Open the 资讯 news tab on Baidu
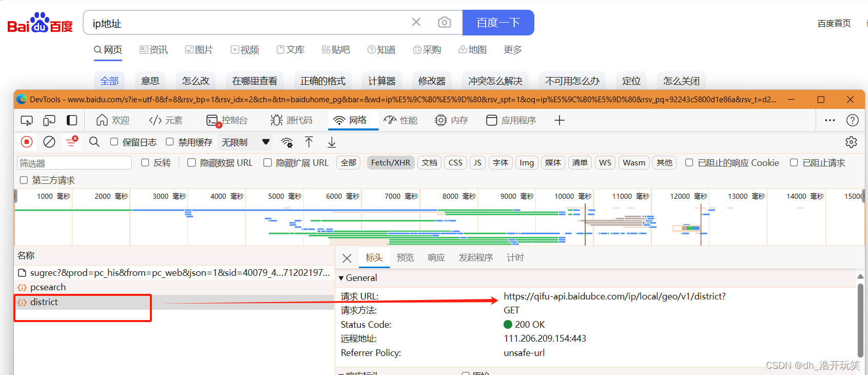The height and width of the screenshot is (375, 868). point(153,50)
